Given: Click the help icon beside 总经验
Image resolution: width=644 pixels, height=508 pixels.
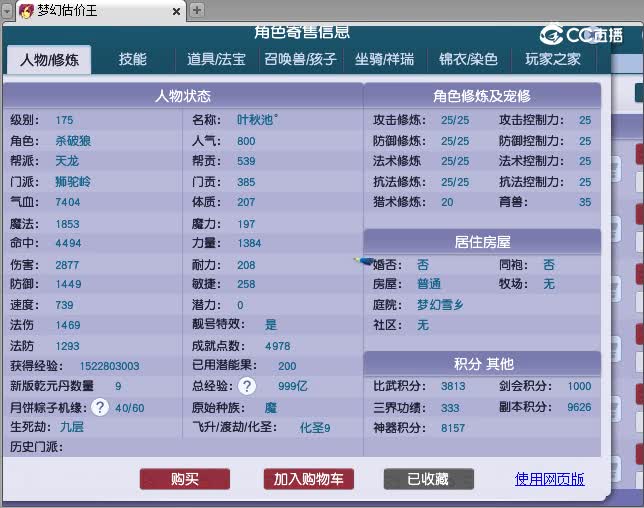Looking at the screenshot, I should pos(247,386).
